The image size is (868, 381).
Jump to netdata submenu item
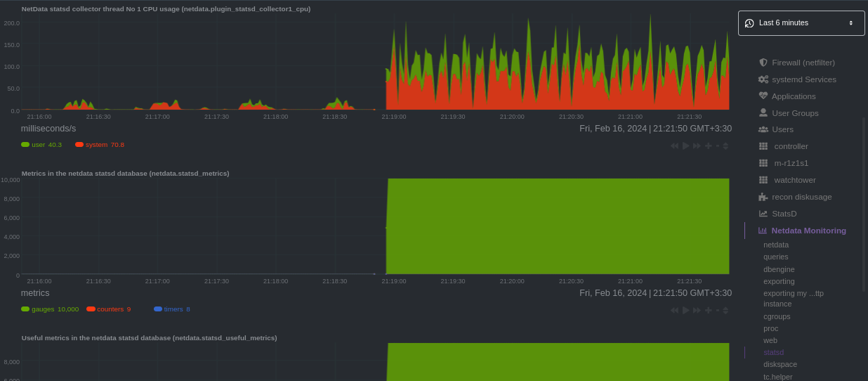pos(776,245)
